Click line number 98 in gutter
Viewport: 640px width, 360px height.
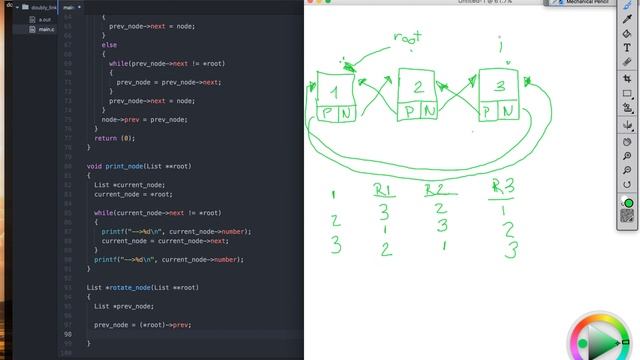pyautogui.click(x=67, y=334)
